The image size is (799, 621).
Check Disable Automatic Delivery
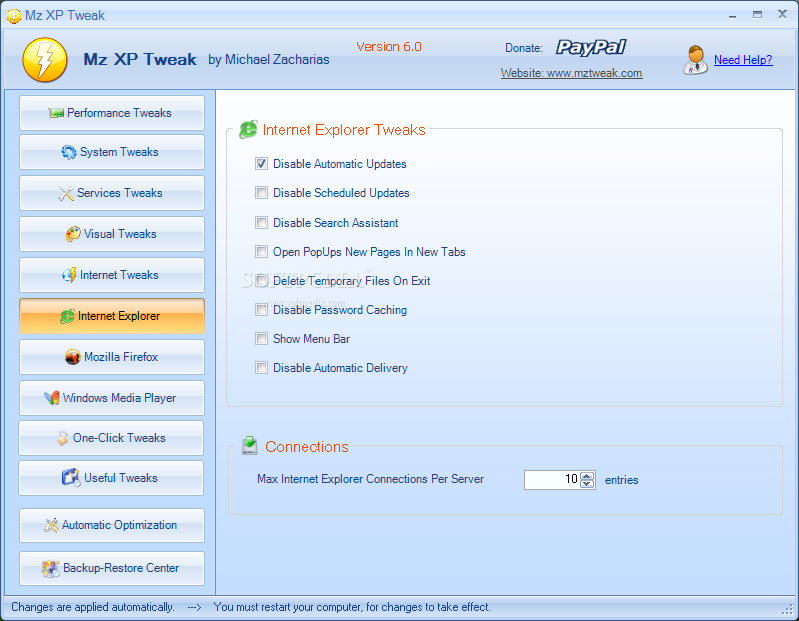pos(261,368)
